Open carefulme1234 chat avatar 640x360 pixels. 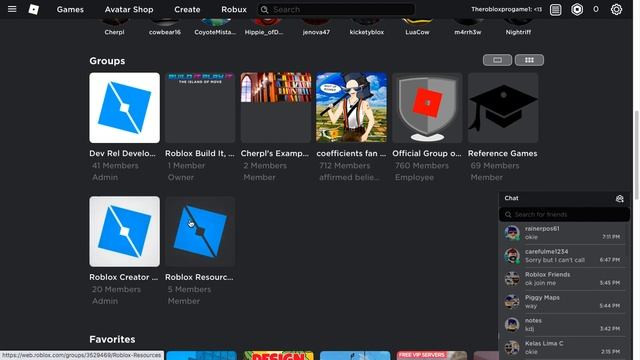[512, 256]
